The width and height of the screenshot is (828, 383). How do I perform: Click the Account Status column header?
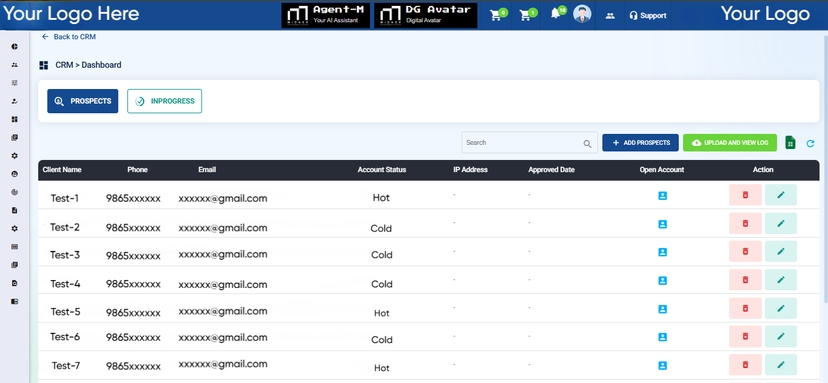click(x=382, y=170)
